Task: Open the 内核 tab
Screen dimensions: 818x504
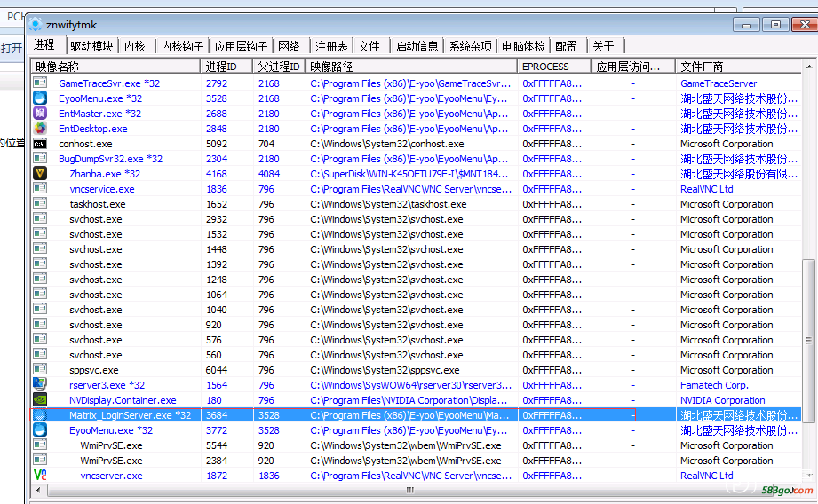Action: tap(135, 46)
